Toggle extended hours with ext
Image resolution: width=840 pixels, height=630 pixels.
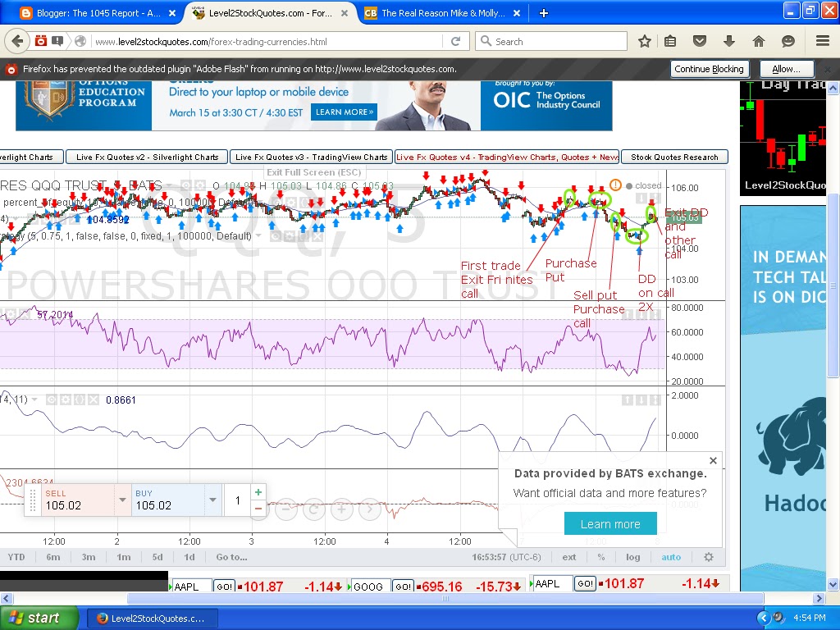point(569,557)
